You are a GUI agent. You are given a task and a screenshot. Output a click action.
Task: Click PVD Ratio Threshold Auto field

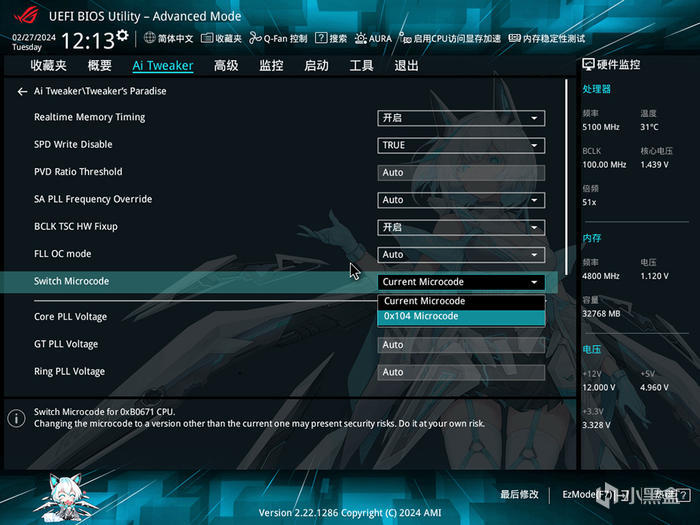click(x=461, y=173)
